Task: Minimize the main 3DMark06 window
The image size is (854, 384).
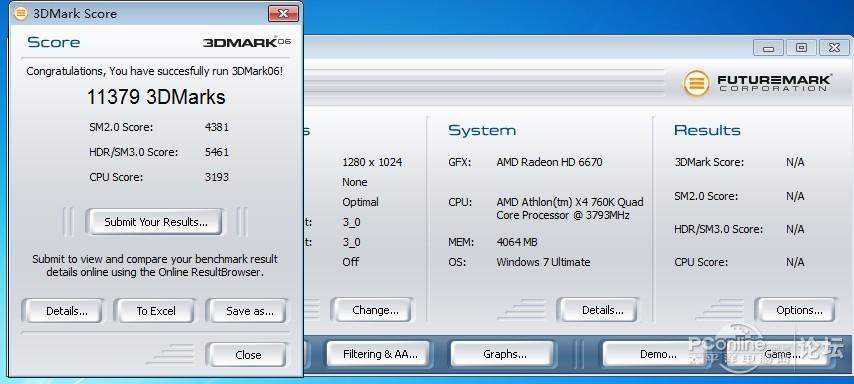Action: point(768,48)
